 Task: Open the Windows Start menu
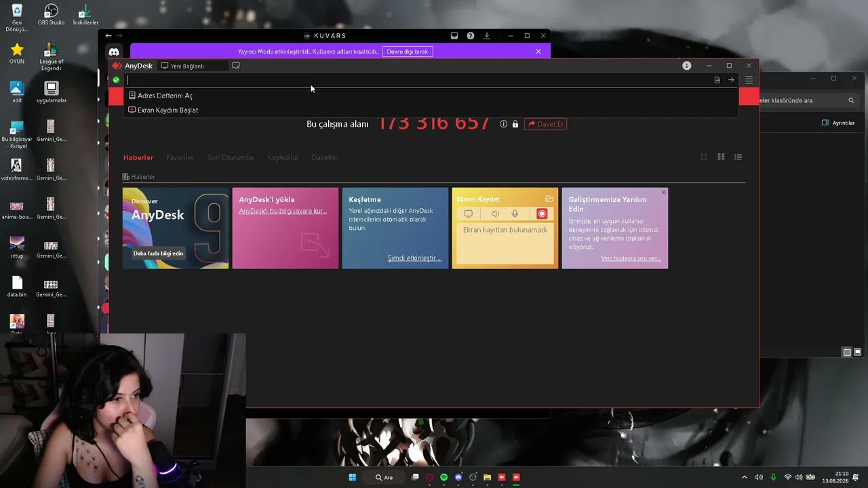(x=353, y=477)
